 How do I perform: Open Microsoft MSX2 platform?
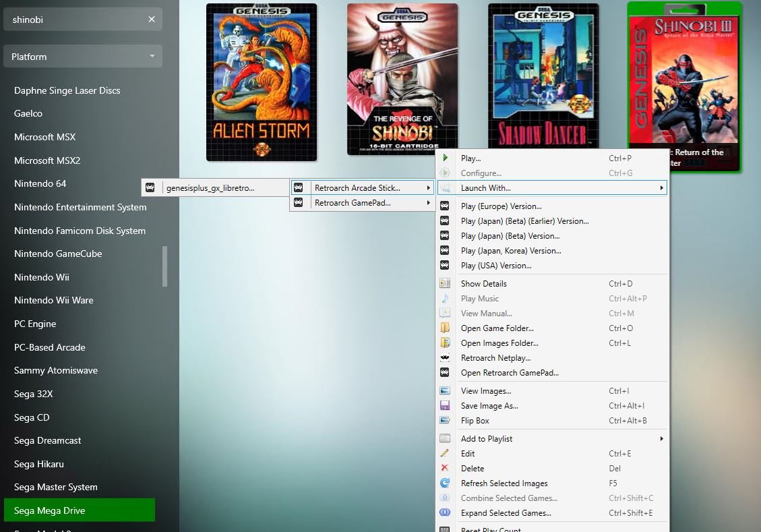click(x=47, y=160)
